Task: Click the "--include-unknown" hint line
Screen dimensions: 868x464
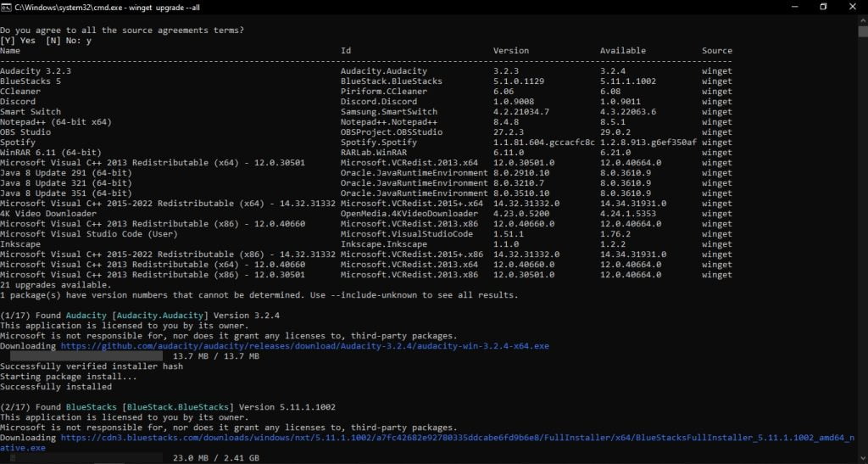Action: [259, 295]
